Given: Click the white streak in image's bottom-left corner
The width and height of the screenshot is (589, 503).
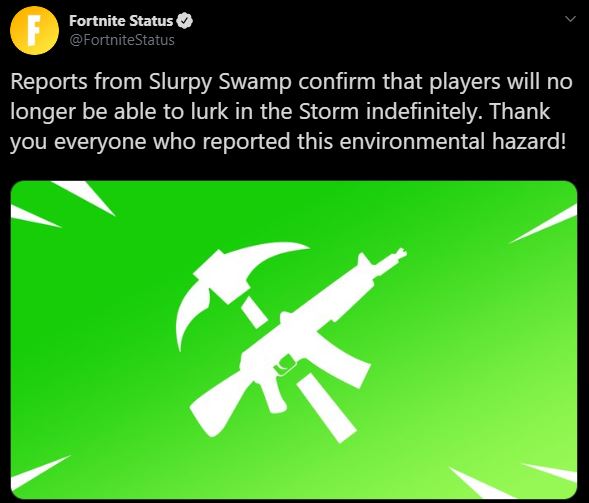Looking at the screenshot, I should point(38,473).
